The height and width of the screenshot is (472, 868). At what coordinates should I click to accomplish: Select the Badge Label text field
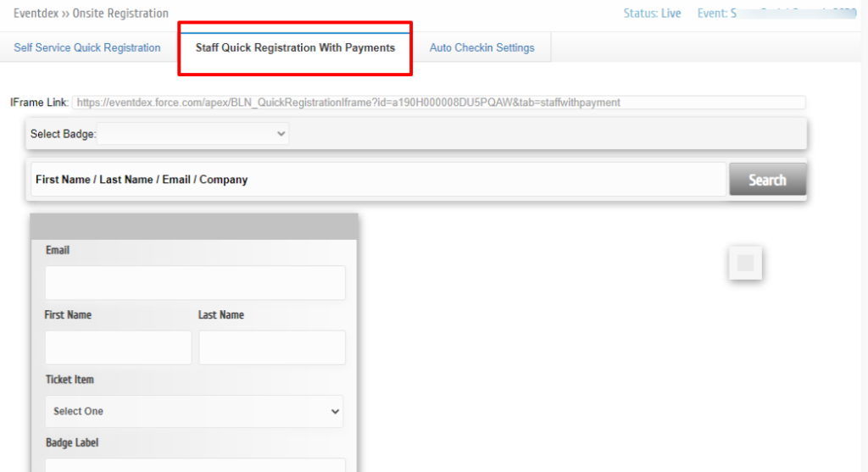click(x=195, y=464)
